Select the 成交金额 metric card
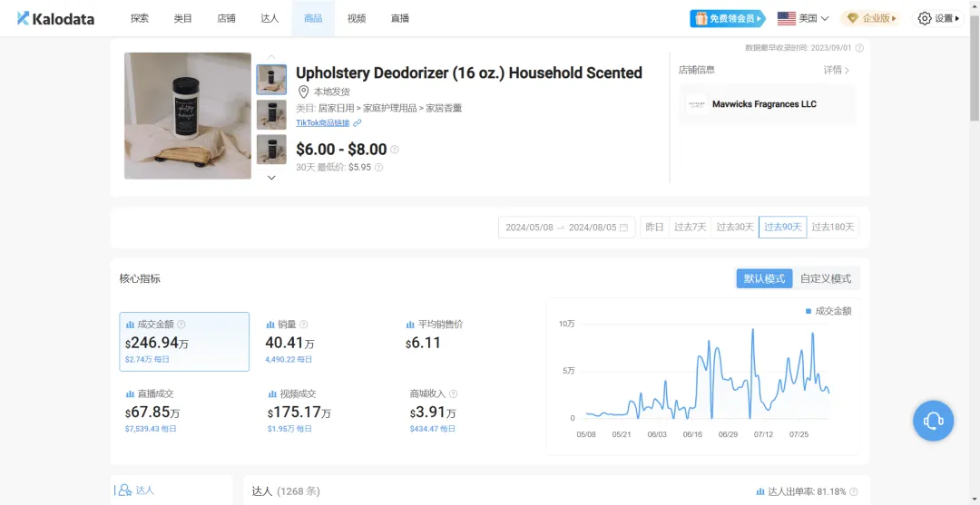980x505 pixels. click(x=184, y=342)
